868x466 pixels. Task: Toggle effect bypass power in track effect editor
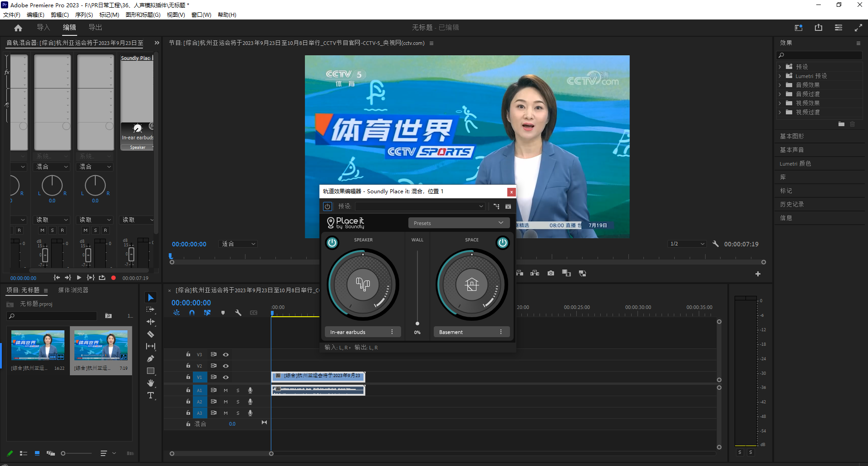(x=328, y=206)
